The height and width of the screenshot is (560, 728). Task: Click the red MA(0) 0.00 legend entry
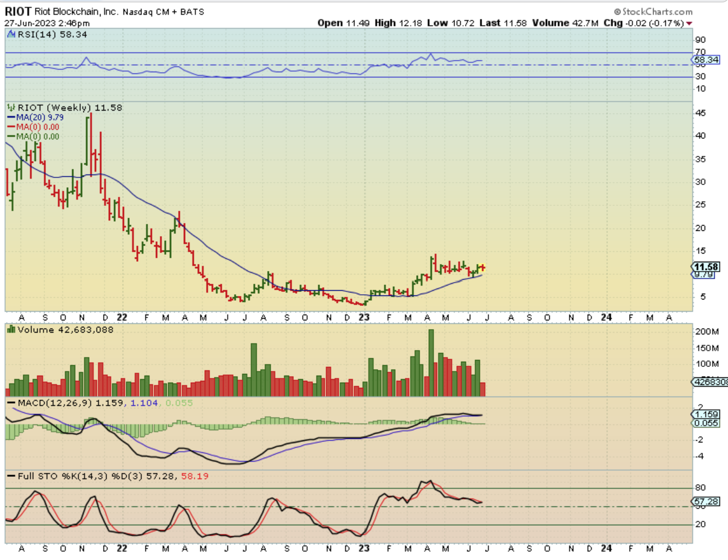click(33, 127)
